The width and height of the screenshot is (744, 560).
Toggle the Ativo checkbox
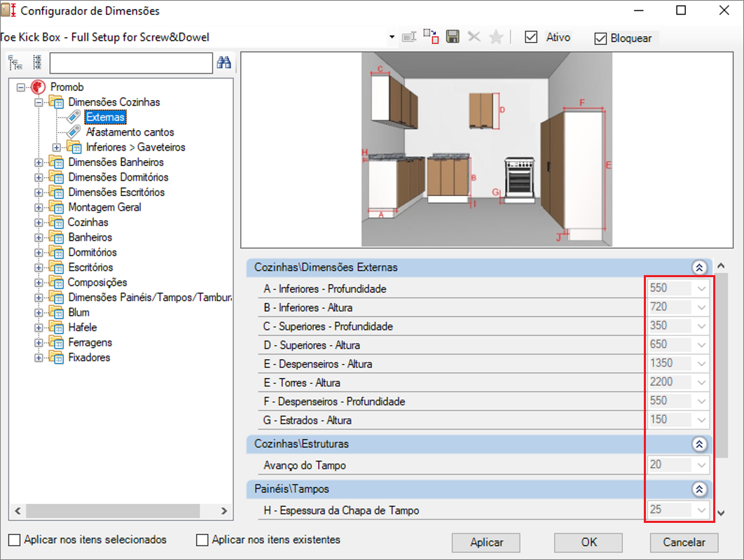[532, 38]
